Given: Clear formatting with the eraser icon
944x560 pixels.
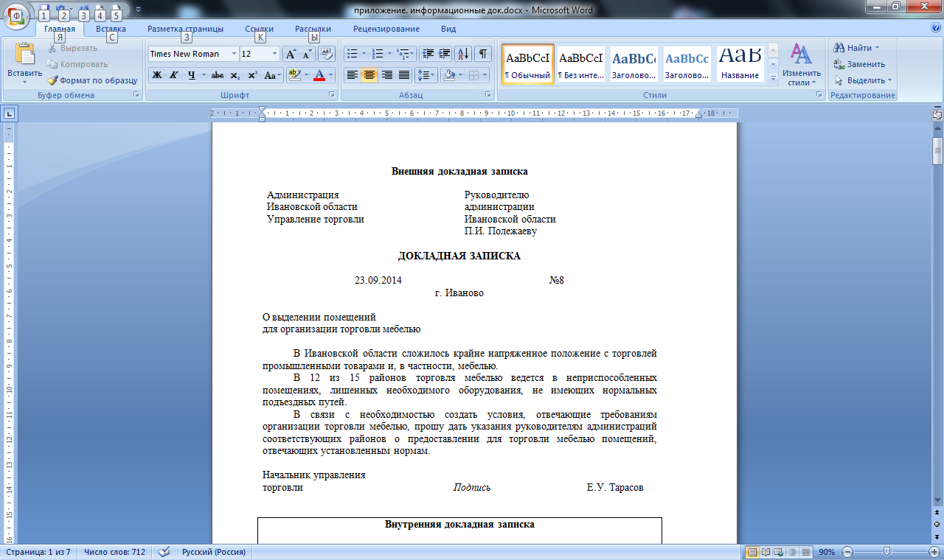Looking at the screenshot, I should click(x=327, y=54).
